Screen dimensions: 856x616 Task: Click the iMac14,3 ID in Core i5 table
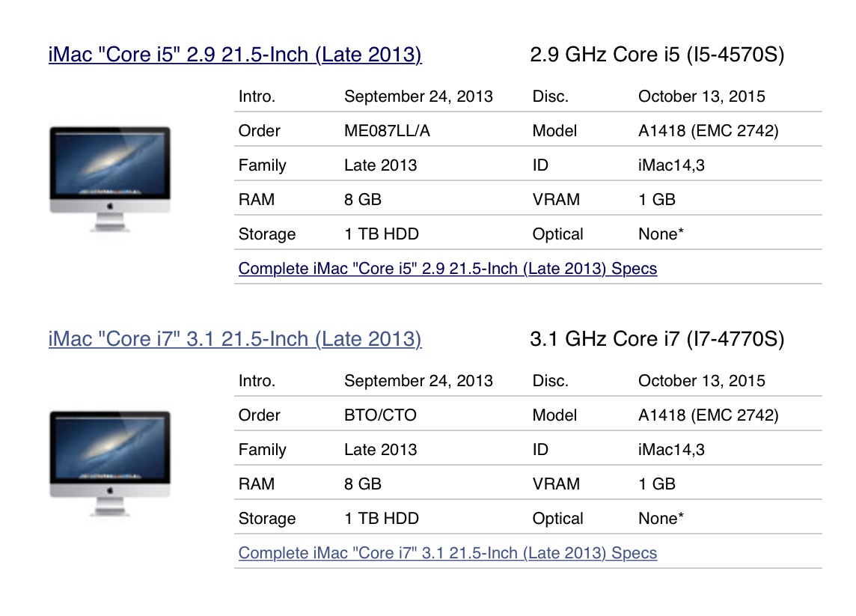671,165
